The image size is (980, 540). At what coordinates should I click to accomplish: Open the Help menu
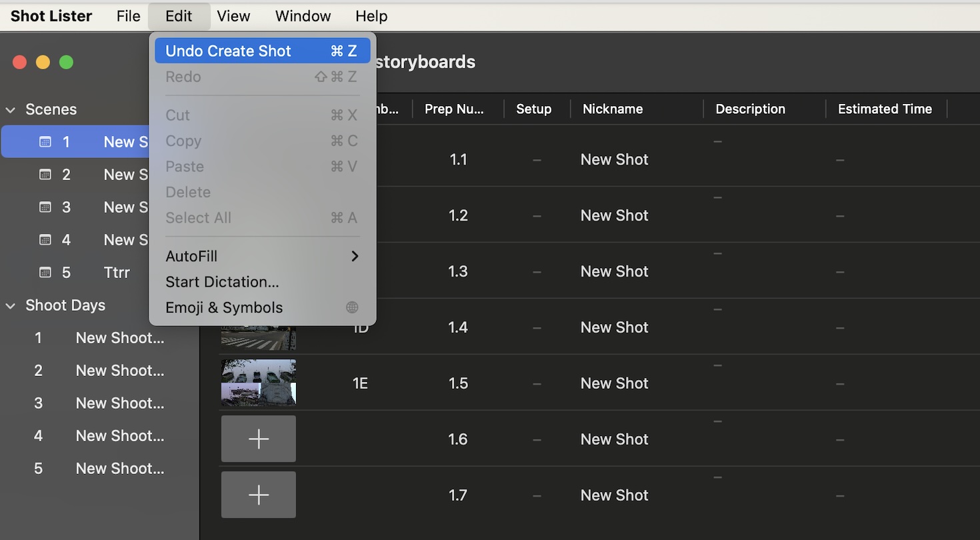[371, 16]
